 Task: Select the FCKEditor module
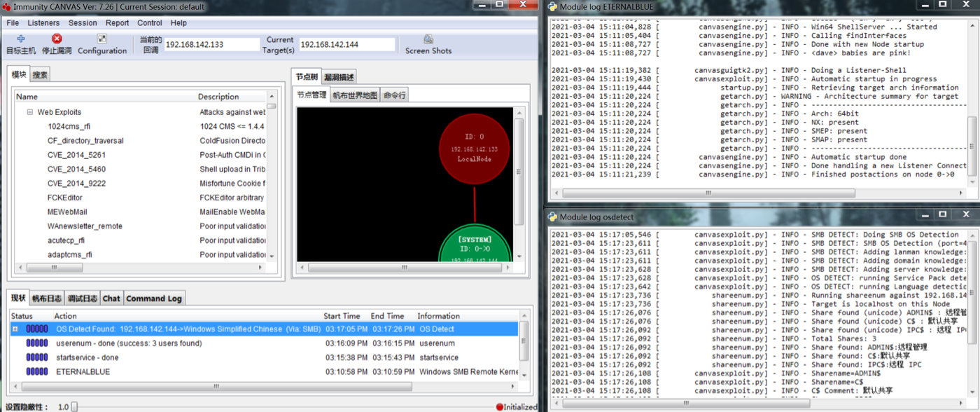pyautogui.click(x=65, y=198)
